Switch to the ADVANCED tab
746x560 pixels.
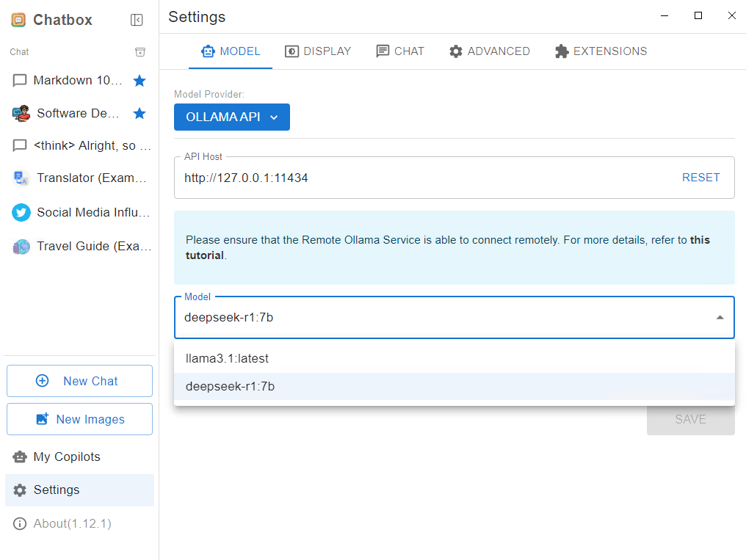pos(489,51)
